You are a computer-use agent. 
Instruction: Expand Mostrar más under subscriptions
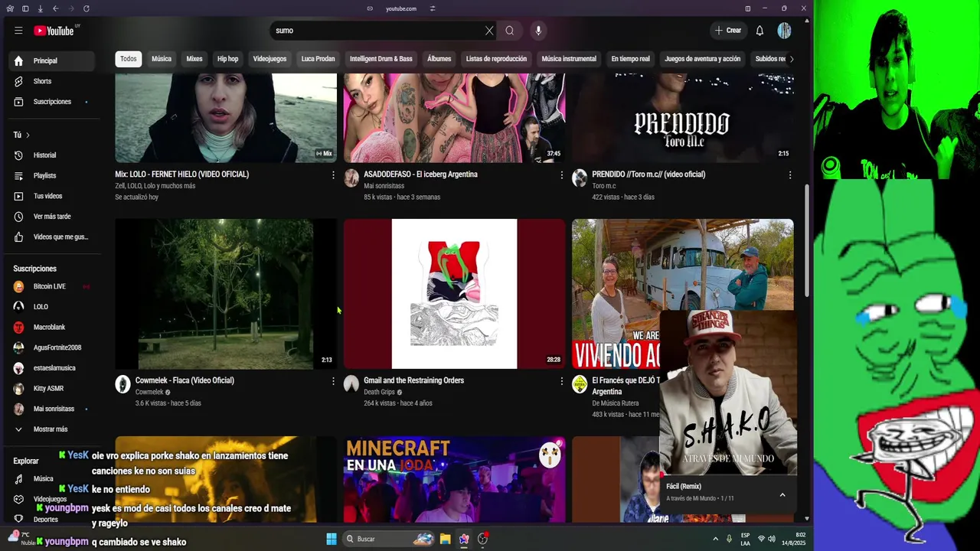[x=51, y=429]
